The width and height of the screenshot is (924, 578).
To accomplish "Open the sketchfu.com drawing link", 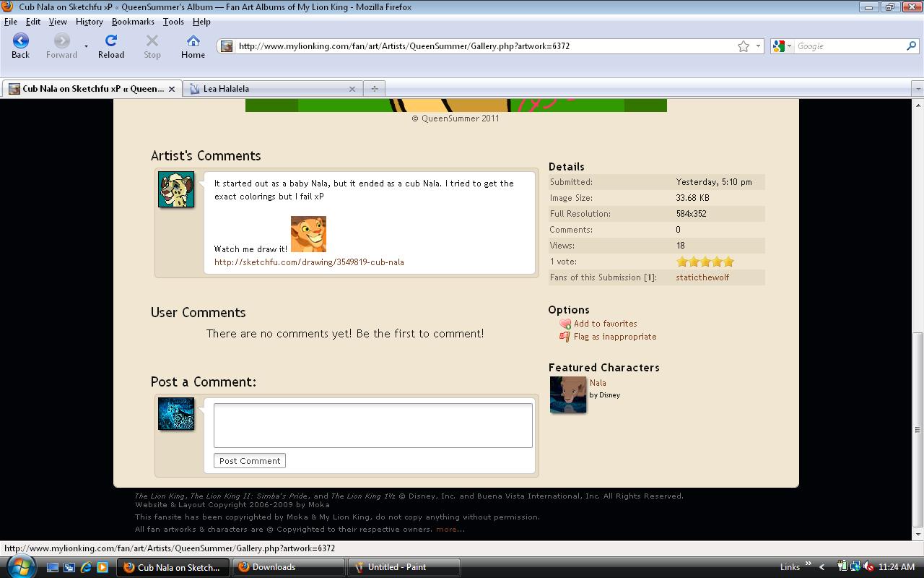I will pos(309,262).
